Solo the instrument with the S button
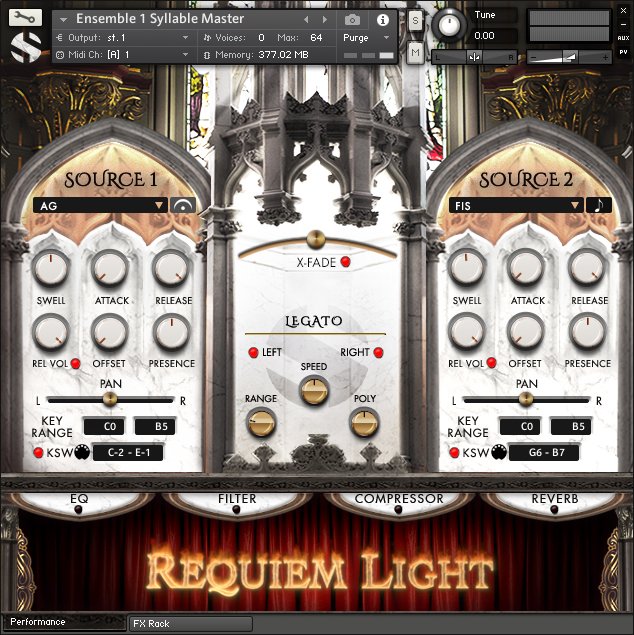The height and width of the screenshot is (635, 634). coord(415,21)
